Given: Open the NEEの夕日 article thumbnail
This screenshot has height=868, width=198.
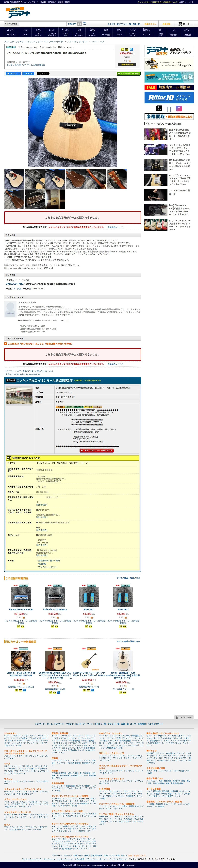Looking at the screenshot, I should [x=156, y=134].
